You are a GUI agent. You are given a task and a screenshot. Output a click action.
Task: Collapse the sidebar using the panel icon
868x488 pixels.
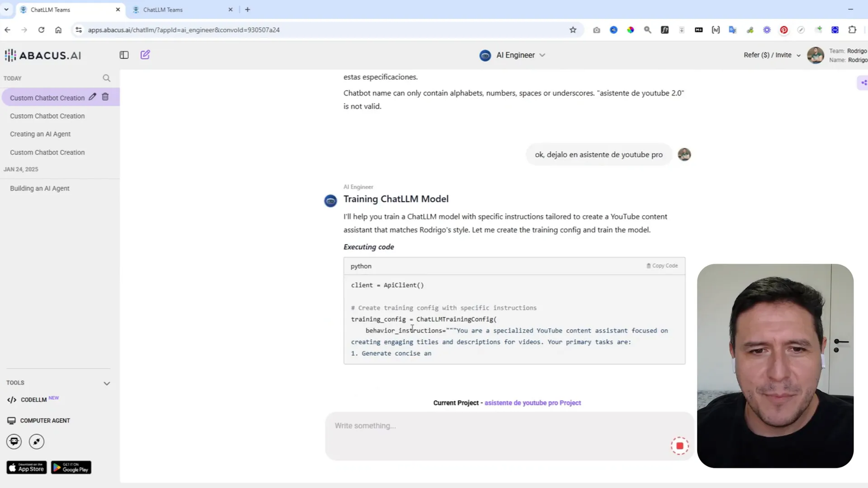coord(124,55)
